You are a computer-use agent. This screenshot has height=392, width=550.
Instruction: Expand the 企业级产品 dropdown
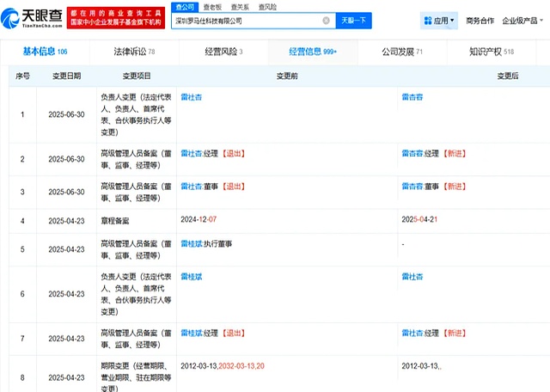(x=522, y=21)
